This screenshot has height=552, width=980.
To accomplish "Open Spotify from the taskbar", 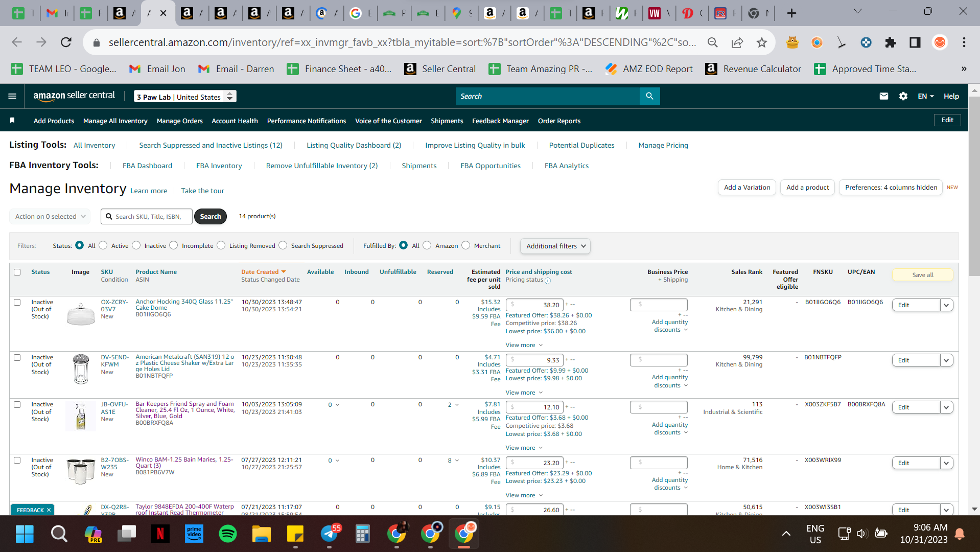I will 228,534.
